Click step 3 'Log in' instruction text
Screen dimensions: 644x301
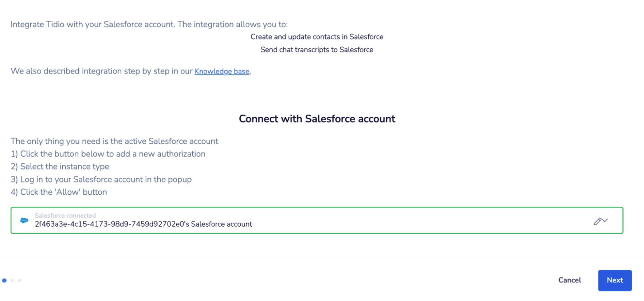[101, 179]
